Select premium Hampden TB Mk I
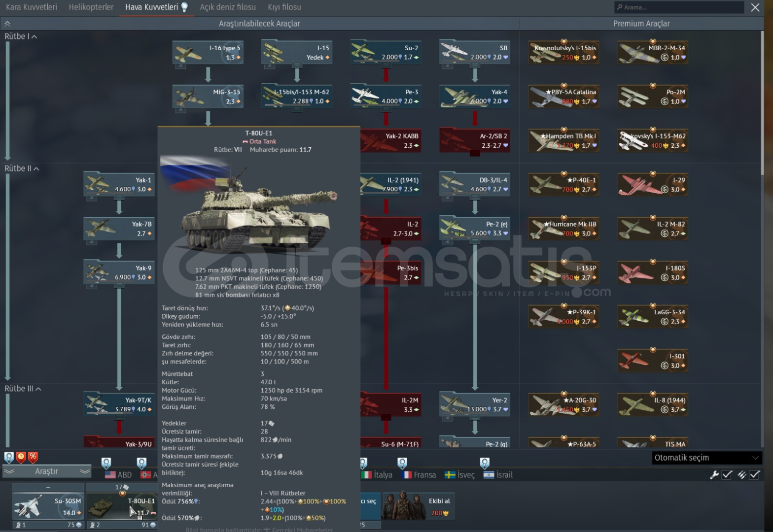The width and height of the screenshot is (773, 532). [564, 140]
